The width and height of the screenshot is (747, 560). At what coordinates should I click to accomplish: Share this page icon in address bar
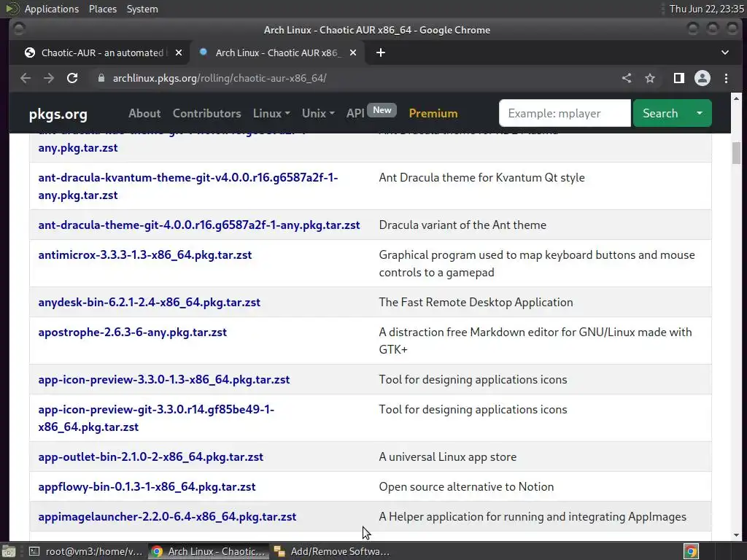coord(627,78)
